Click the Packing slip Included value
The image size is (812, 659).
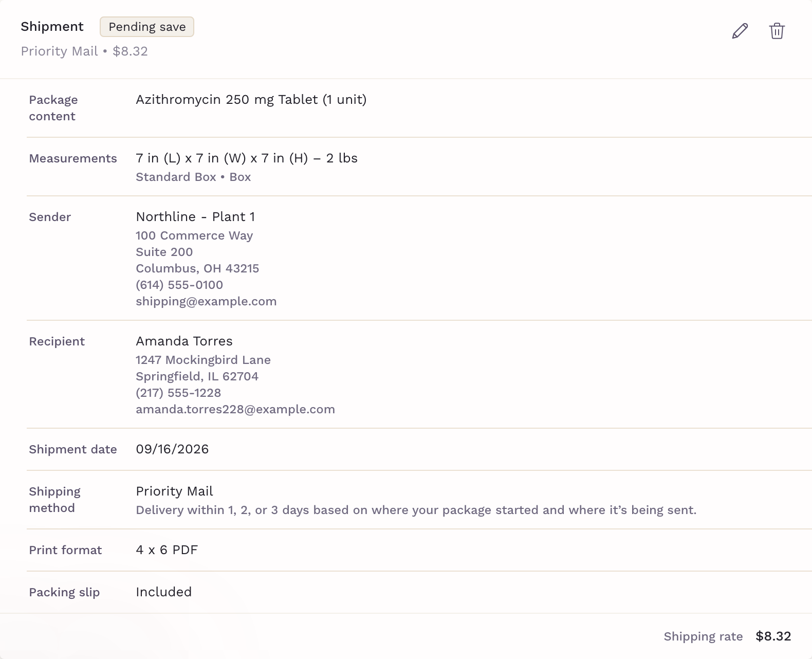point(163,592)
